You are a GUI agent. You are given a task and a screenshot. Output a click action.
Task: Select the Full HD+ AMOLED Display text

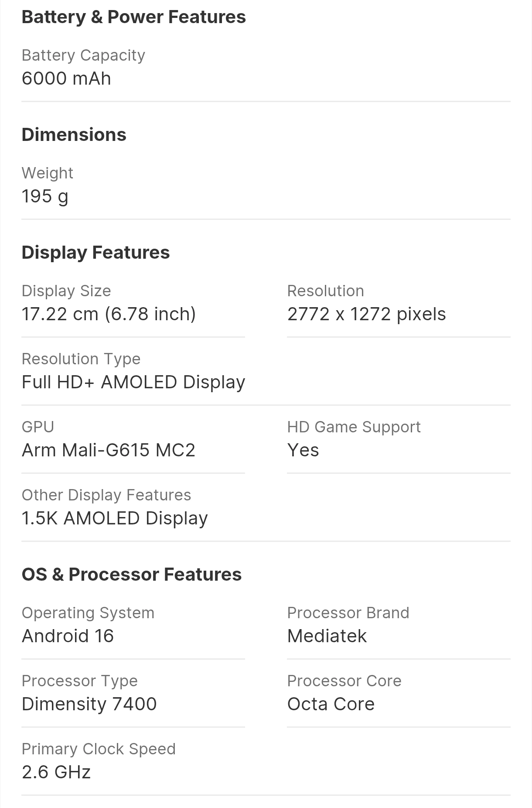tap(133, 382)
